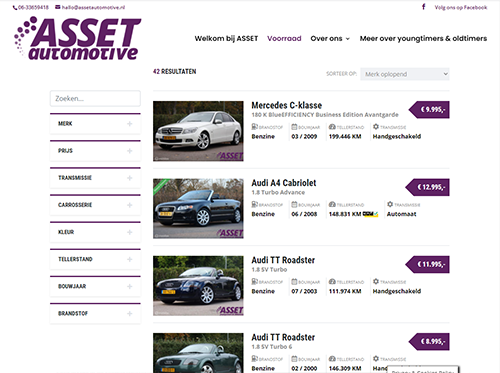Click calendar icon on €11.995 Audi TT Roadster
Image resolution: width=500 pixels, height=373 pixels.
click(294, 282)
